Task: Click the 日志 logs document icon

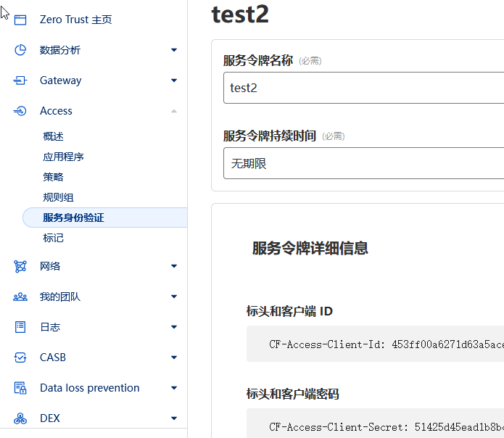Action: tap(20, 327)
